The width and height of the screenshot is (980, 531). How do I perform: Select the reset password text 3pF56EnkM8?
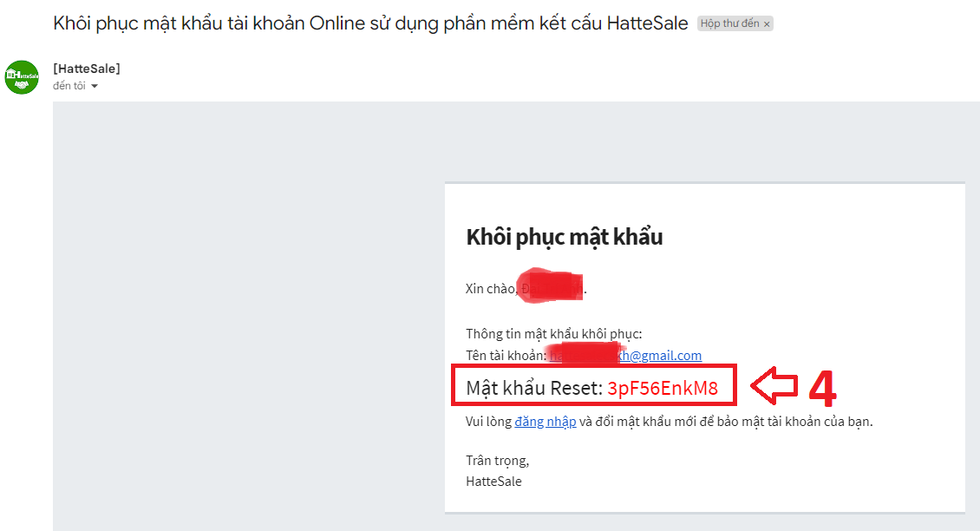[663, 389]
